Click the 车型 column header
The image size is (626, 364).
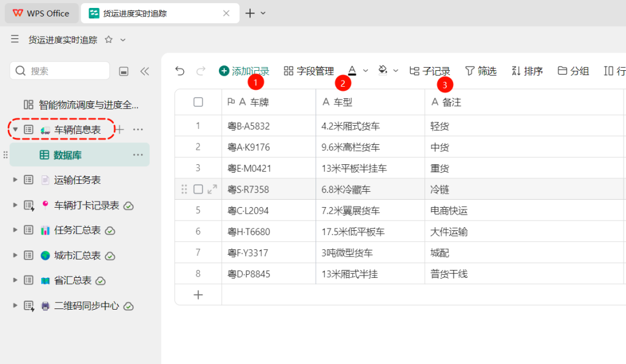pyautogui.click(x=370, y=102)
